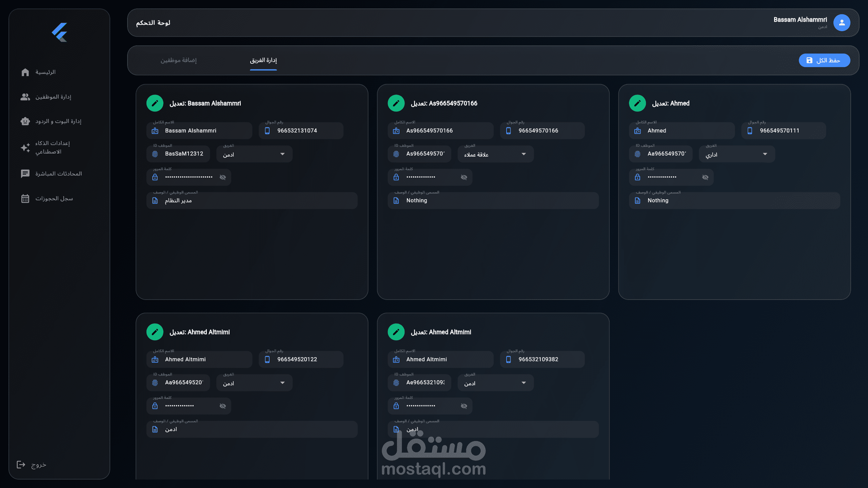
Task: Reveal password on the Ahmed card
Action: [x=705, y=177]
